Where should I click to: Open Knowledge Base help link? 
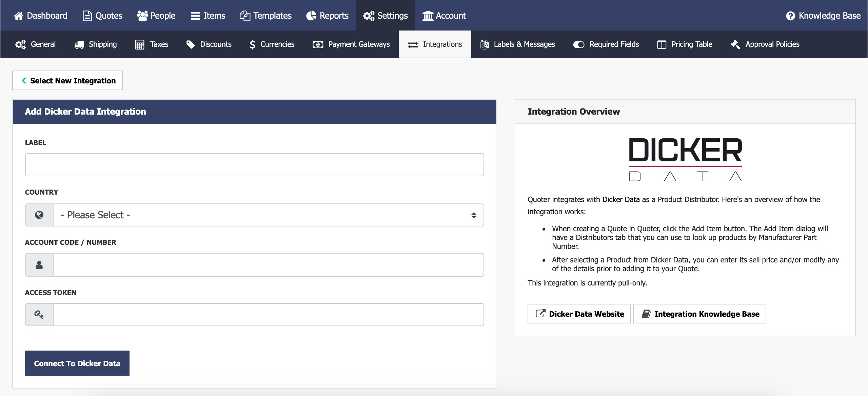823,16
